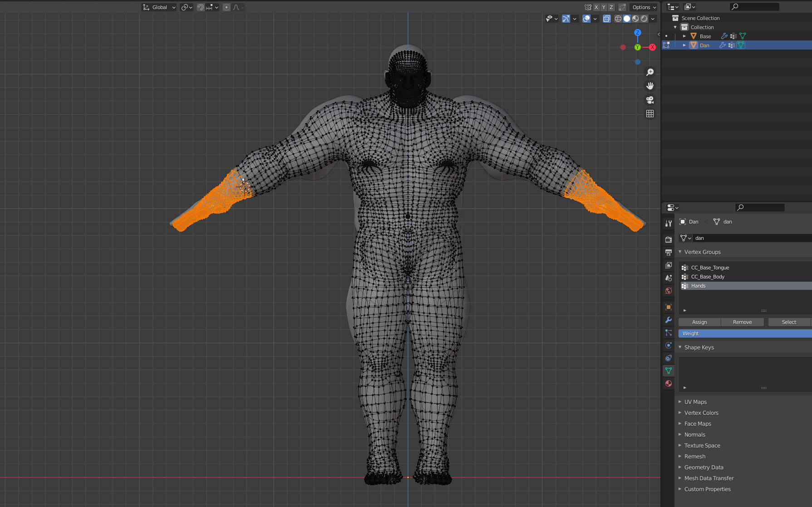
Task: Click the Remove button
Action: tap(743, 322)
